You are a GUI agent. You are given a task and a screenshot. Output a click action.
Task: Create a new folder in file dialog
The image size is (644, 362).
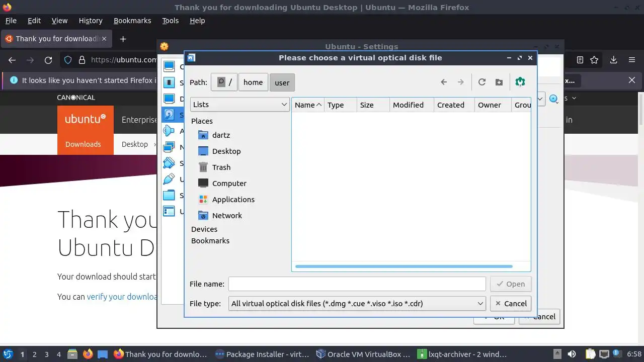(x=499, y=82)
